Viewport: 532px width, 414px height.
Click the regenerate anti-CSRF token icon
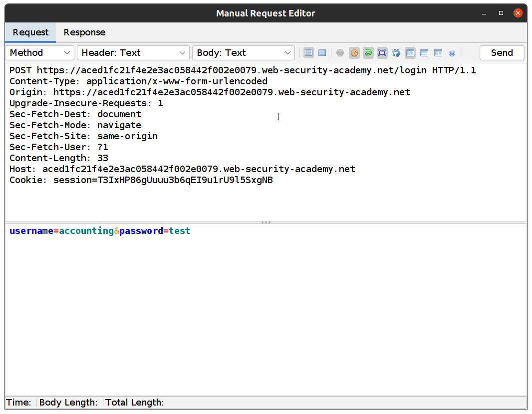coord(396,53)
